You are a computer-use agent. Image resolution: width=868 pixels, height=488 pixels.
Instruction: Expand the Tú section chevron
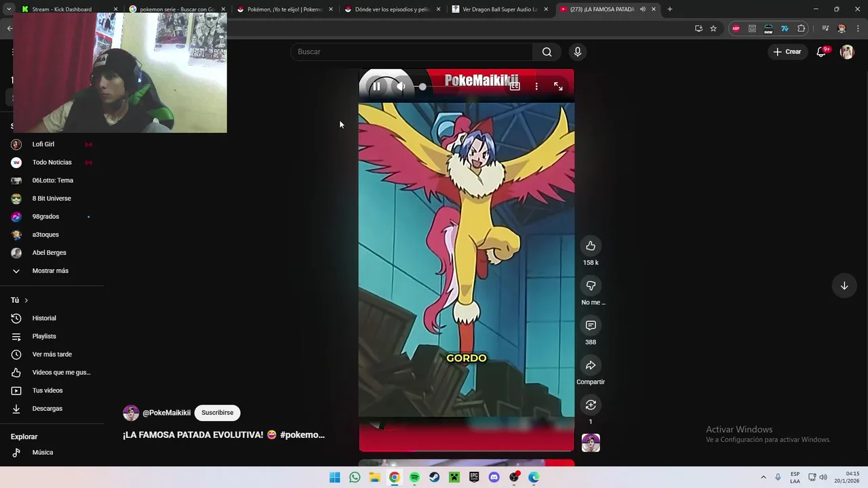(x=26, y=300)
